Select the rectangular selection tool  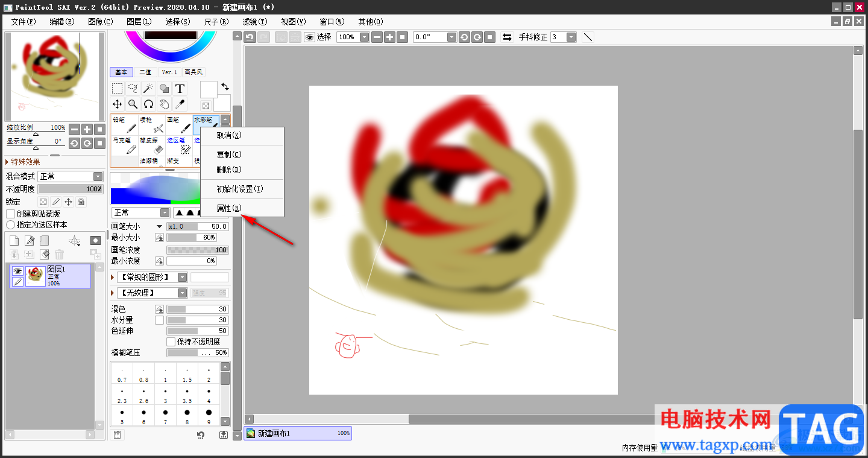coord(118,89)
